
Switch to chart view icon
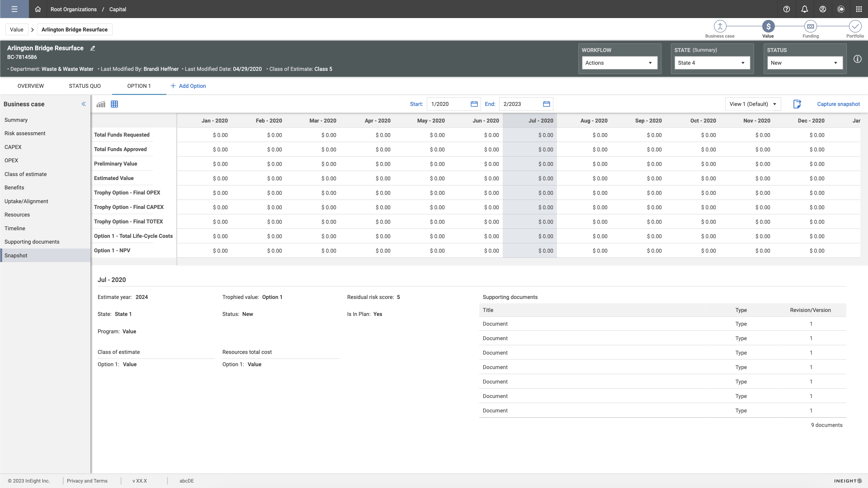pyautogui.click(x=101, y=104)
